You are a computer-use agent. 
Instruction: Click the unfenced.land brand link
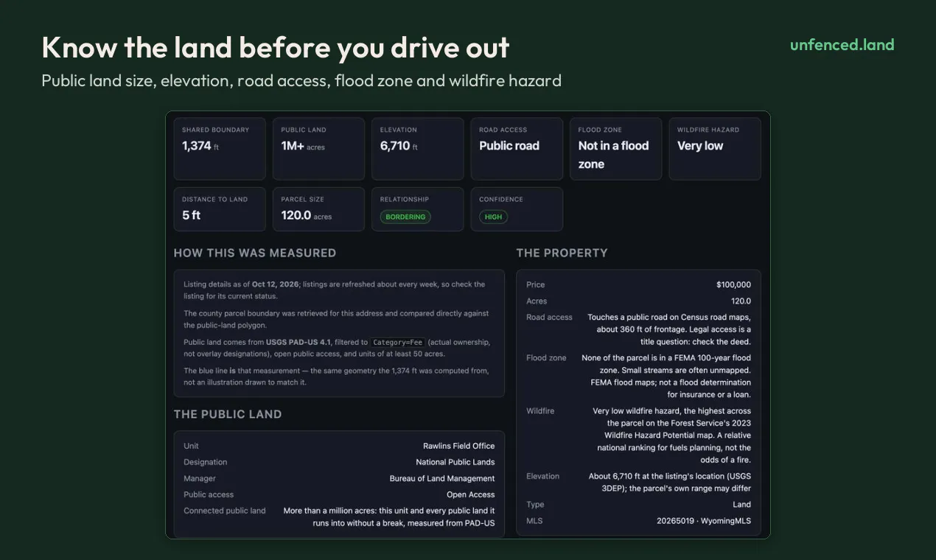(x=842, y=45)
